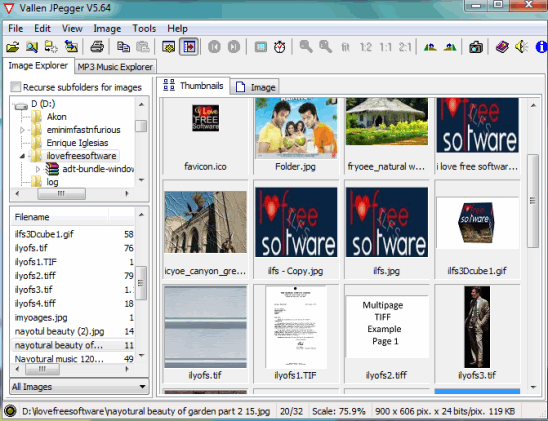Screen dimensions: 548x421
Task: Select the Thumbnails tab
Action: (193, 86)
